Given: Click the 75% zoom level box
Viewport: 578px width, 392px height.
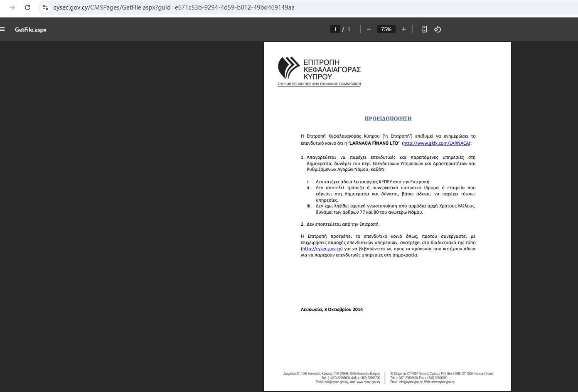Looking at the screenshot, I should [386, 29].
